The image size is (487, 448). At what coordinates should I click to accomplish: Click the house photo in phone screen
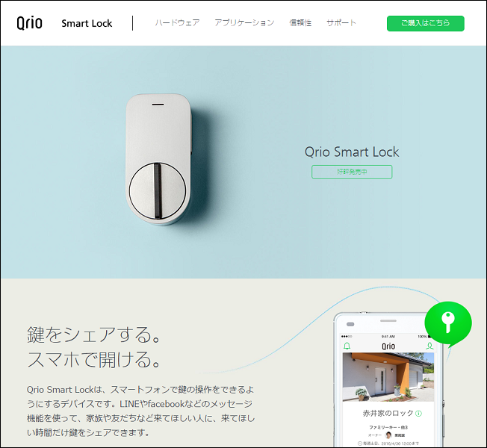point(388,377)
